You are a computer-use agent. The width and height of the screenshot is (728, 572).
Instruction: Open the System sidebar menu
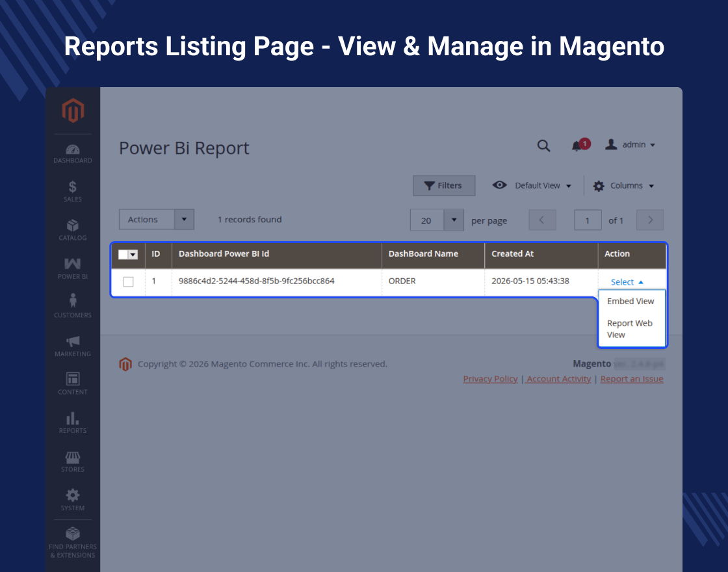point(73,500)
